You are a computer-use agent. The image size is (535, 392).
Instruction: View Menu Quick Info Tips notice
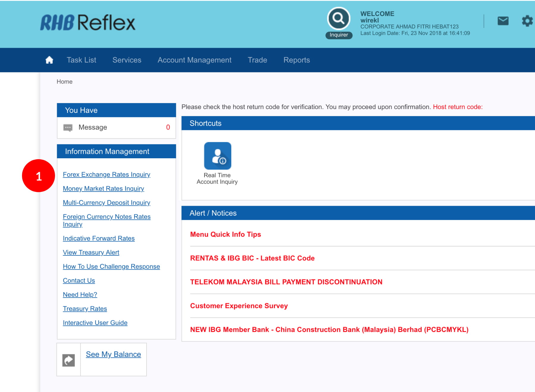[x=225, y=234]
